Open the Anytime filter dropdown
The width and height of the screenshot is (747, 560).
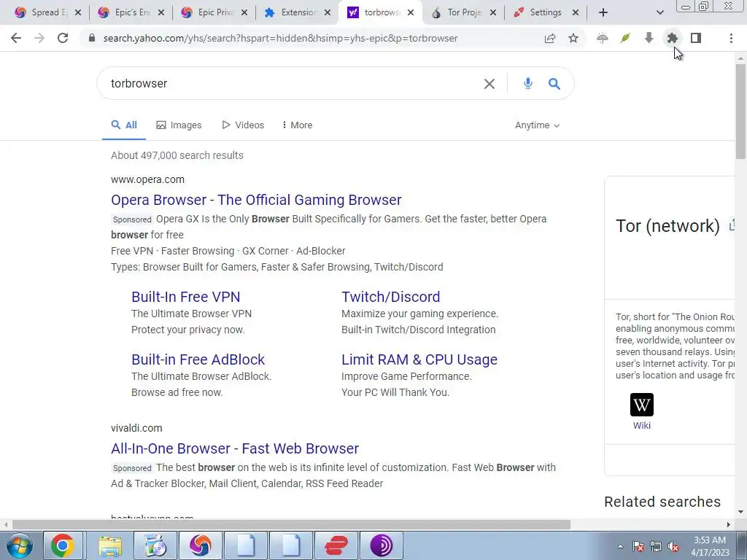[537, 125]
